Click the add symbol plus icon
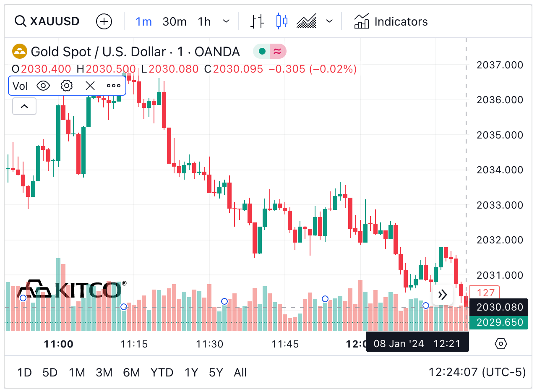537x392 pixels. [104, 21]
